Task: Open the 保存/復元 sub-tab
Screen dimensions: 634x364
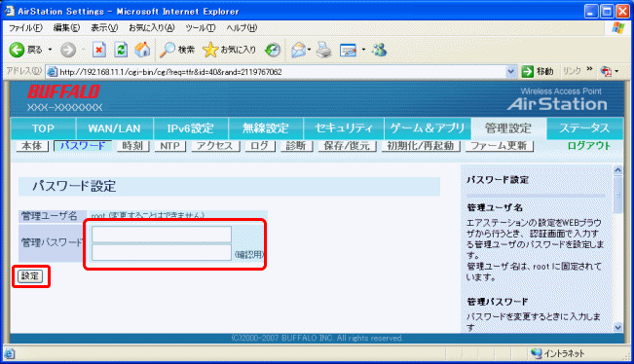Action: tap(347, 145)
